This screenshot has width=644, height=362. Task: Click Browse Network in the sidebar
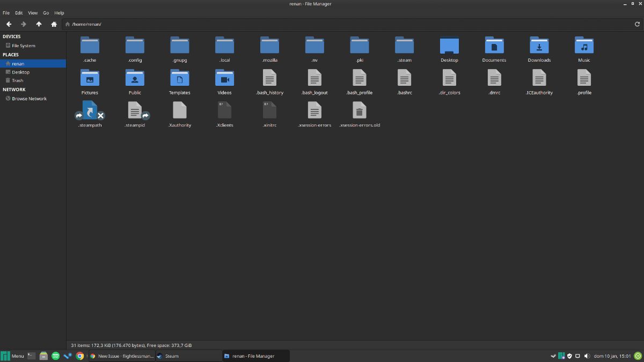30,98
